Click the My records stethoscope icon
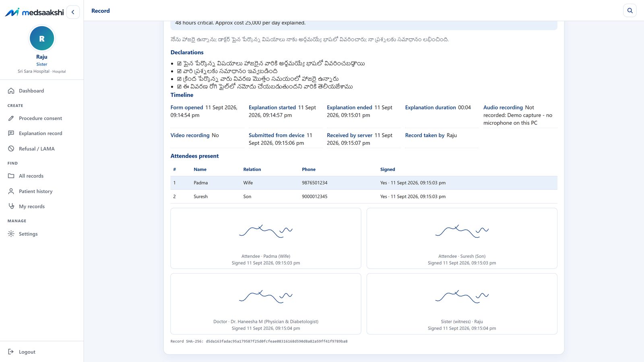 tap(11, 206)
